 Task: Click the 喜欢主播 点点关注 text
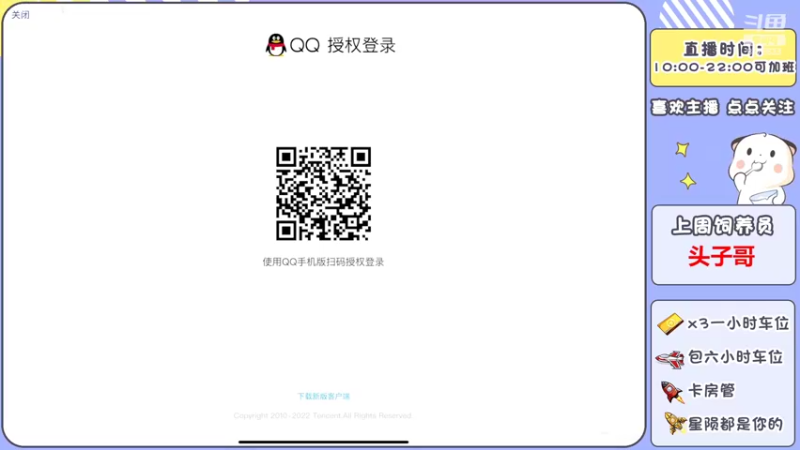(x=723, y=107)
